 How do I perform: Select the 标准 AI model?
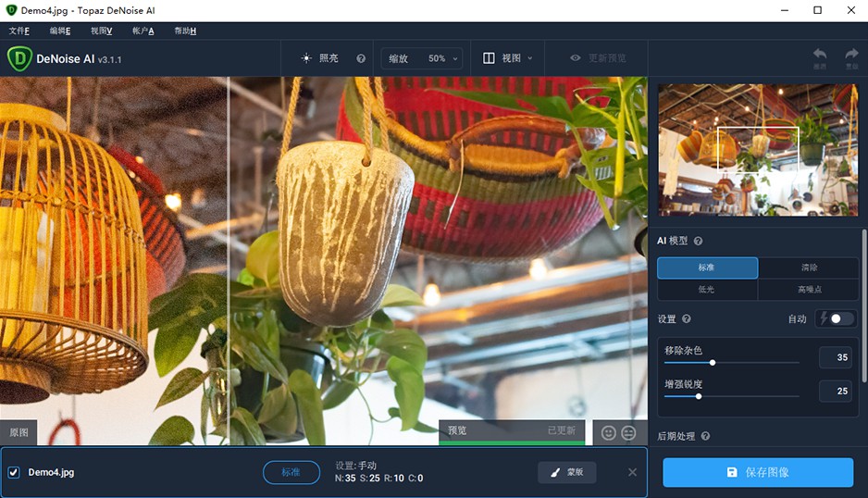(x=708, y=268)
